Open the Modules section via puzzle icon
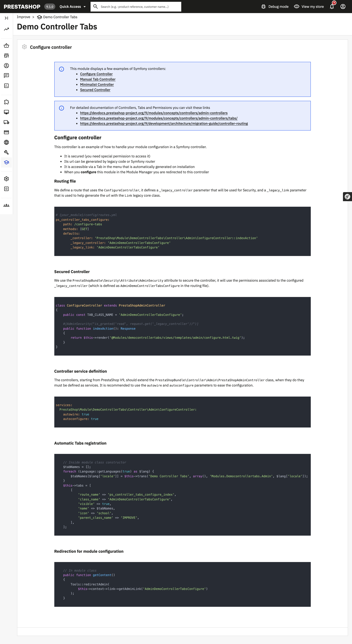 tap(7, 102)
